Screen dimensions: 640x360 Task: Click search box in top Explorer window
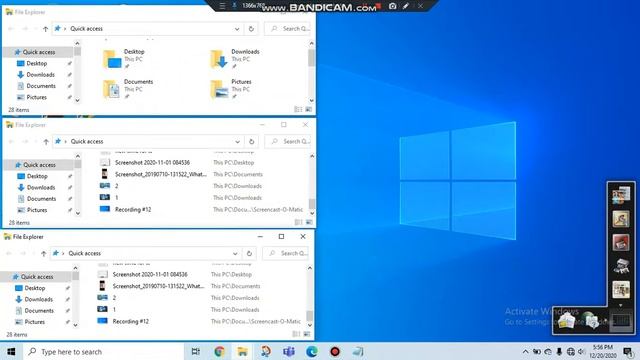pyautogui.click(x=288, y=29)
